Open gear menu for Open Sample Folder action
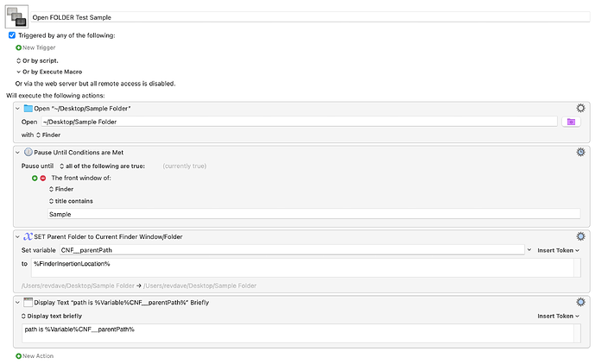 pos(580,108)
